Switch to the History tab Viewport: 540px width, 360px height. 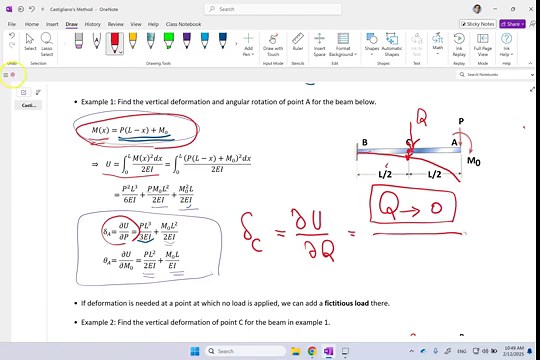(93, 24)
